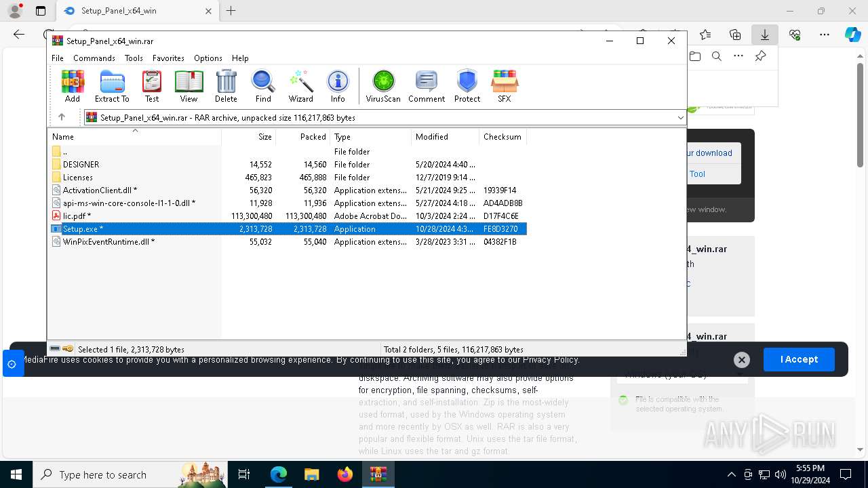
Task: Open the Favorites menu
Action: click(x=168, y=58)
